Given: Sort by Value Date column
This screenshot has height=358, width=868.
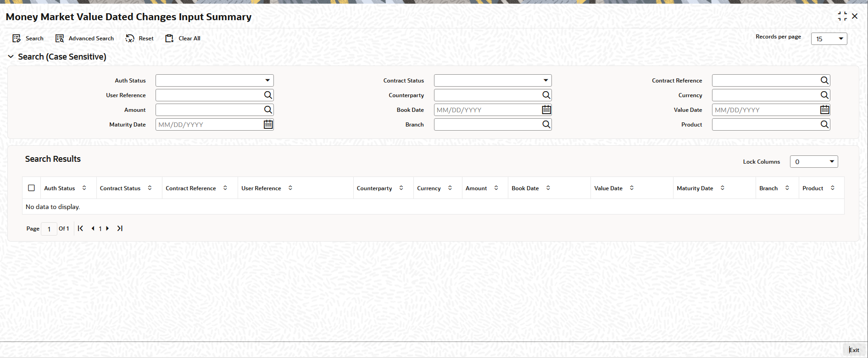Looking at the screenshot, I should [x=632, y=188].
